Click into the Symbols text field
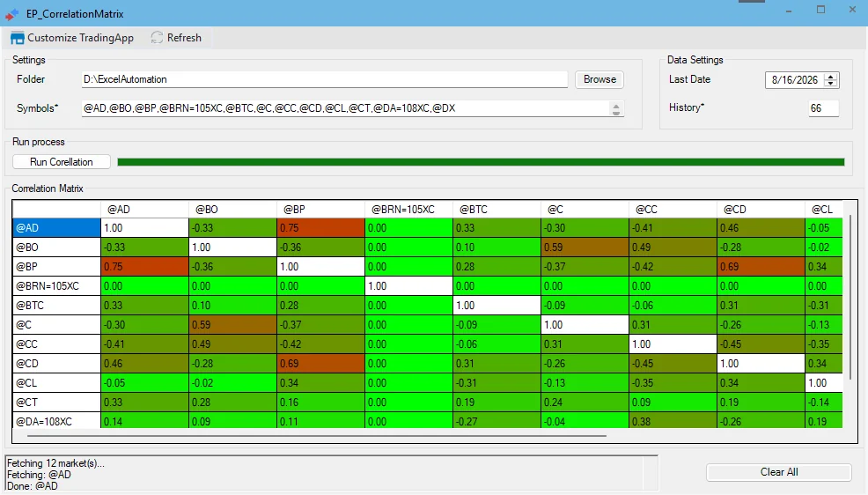 (346, 108)
